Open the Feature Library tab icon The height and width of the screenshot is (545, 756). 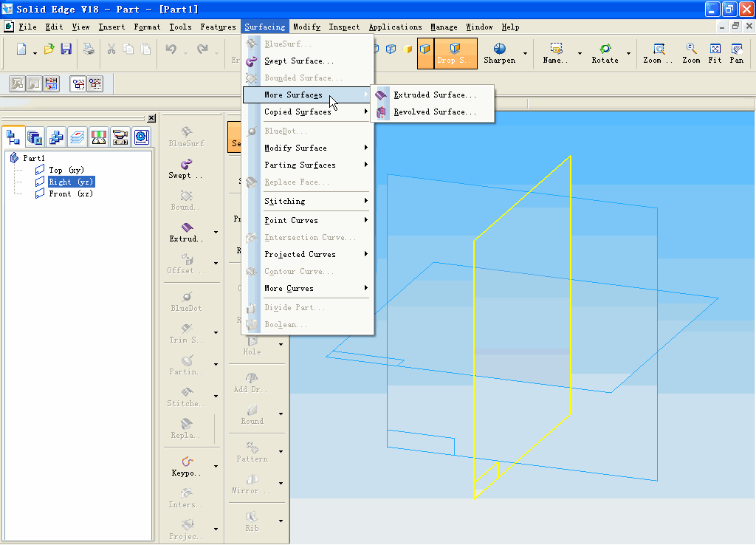(x=35, y=137)
